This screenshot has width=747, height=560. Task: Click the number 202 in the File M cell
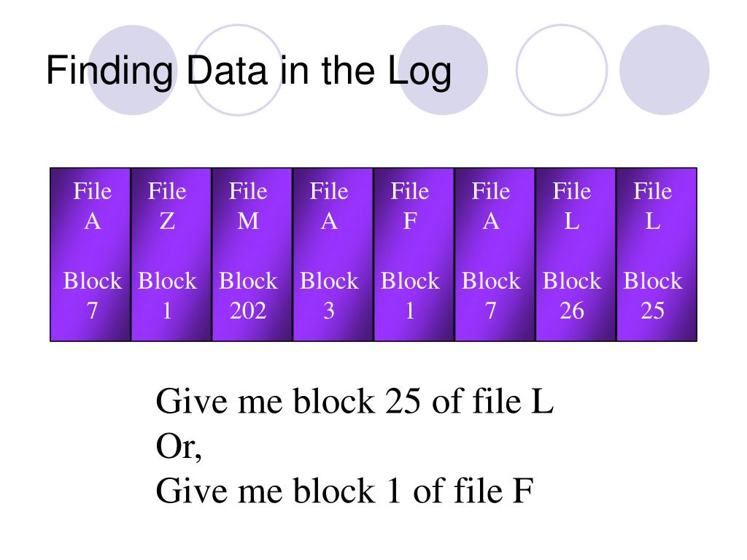pyautogui.click(x=248, y=311)
